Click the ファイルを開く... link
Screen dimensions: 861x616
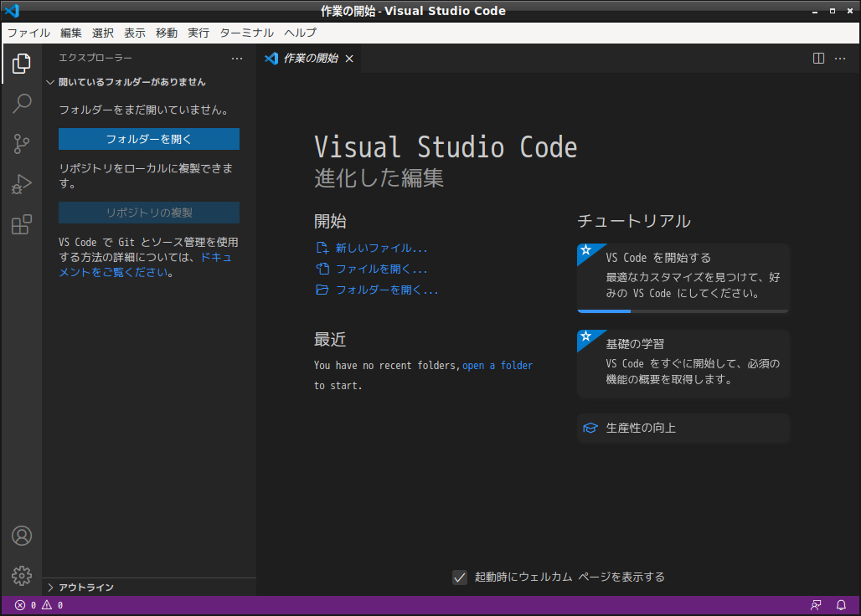click(381, 269)
